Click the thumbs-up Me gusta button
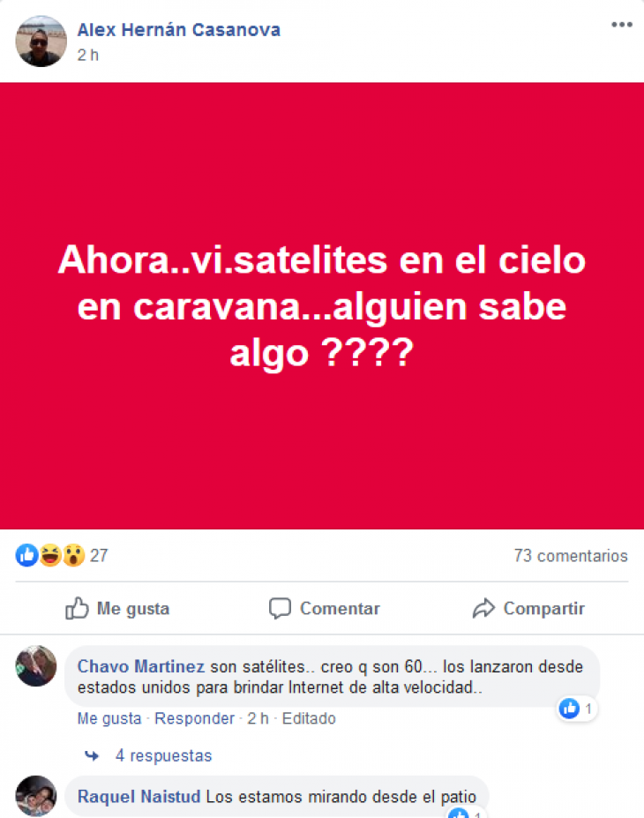Screen dimensions: 644x818 pos(117,608)
